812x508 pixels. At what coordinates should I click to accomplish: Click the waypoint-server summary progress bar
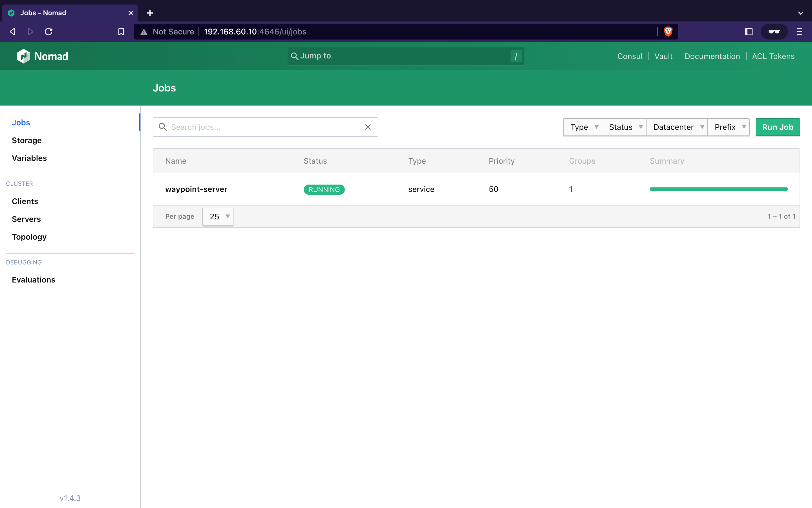[x=718, y=189]
